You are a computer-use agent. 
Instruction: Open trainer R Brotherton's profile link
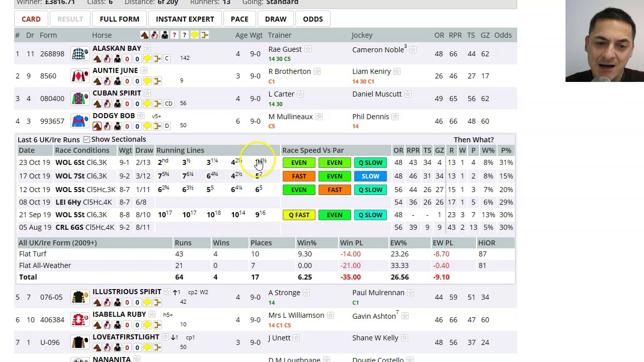[x=290, y=71]
